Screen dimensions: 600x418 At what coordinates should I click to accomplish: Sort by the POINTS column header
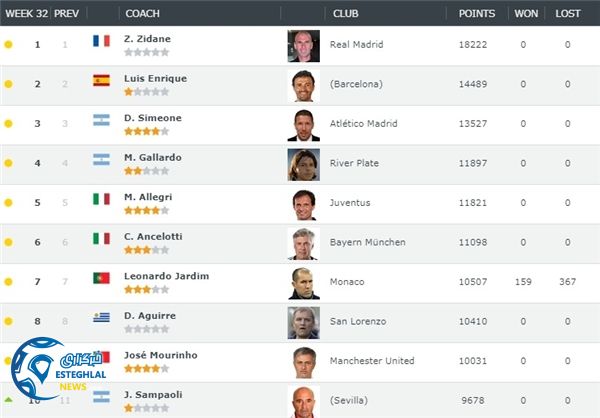coord(476,14)
